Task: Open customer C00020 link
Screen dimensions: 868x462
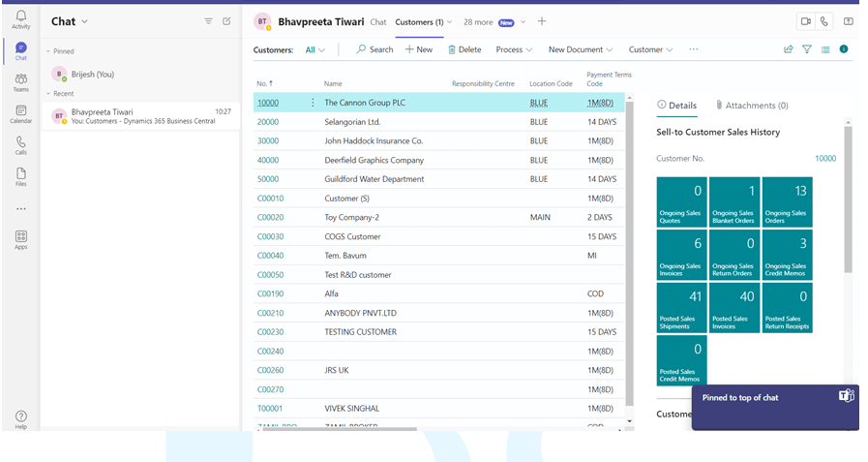Action: tap(270, 217)
